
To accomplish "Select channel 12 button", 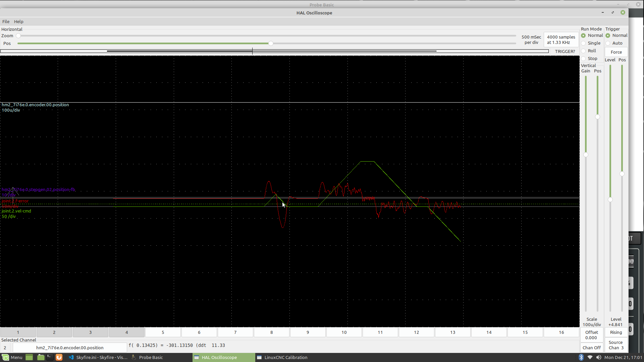I will [417, 332].
